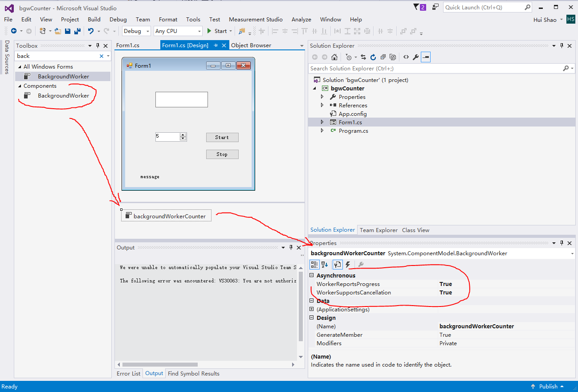Click Publish in the status bar
Screen dimensions: 578x392
point(549,386)
